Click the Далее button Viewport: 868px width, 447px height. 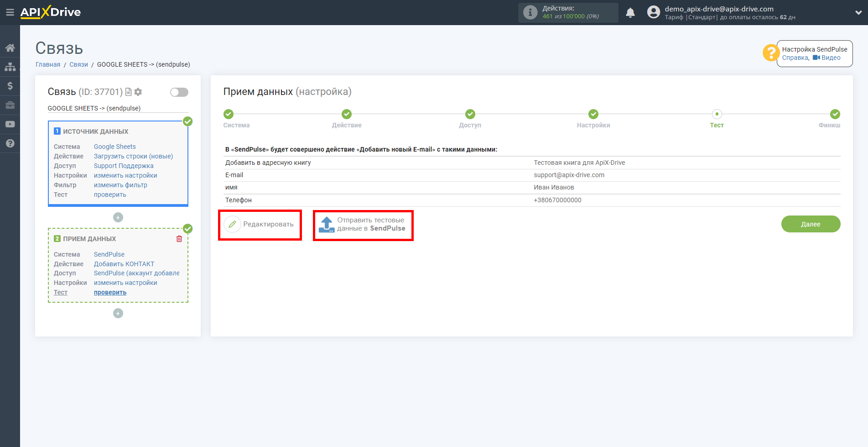pos(811,224)
